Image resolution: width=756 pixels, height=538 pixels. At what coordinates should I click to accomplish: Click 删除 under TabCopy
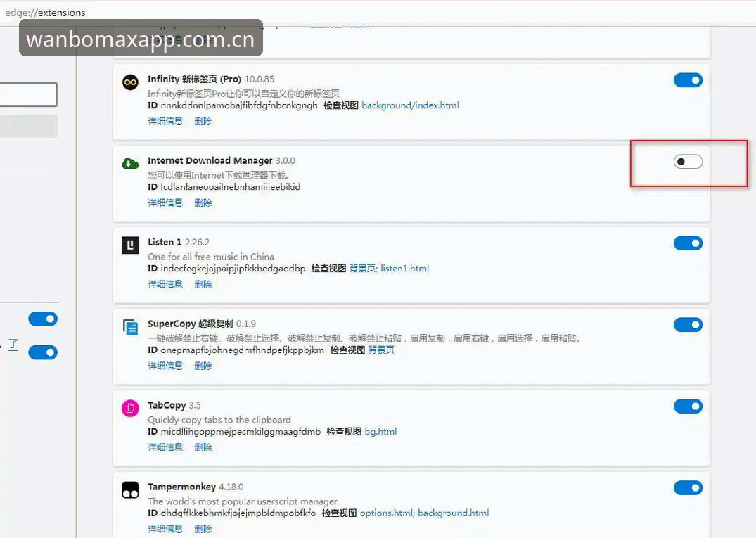[203, 447]
